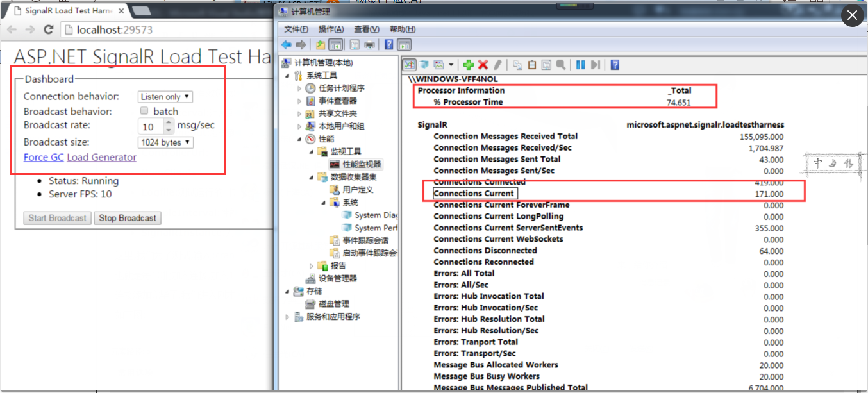
Task: Click the Performance Monitor Properties icon
Action: point(546,65)
